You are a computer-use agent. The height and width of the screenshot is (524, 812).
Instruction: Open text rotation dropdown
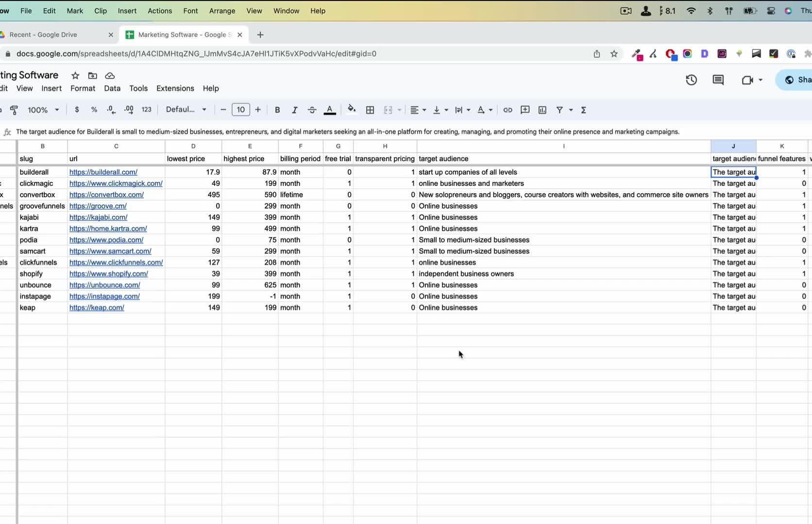click(x=485, y=110)
